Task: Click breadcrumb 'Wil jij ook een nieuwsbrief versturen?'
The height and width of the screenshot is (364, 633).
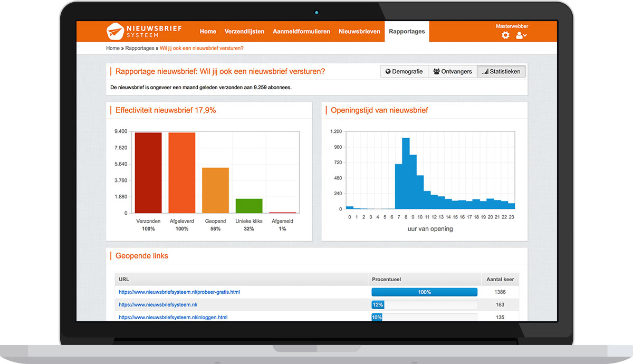Action: [x=202, y=48]
